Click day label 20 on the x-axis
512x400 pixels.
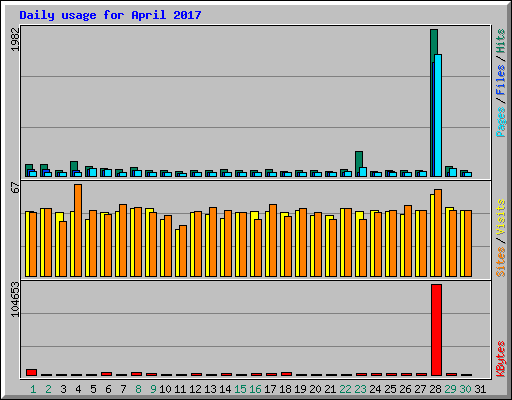315,389
